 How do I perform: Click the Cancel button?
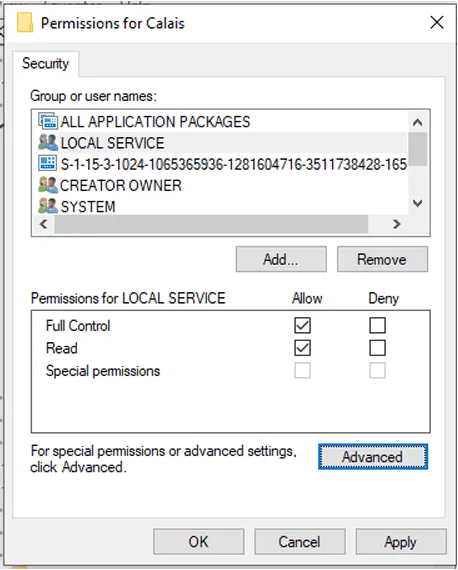[300, 542]
